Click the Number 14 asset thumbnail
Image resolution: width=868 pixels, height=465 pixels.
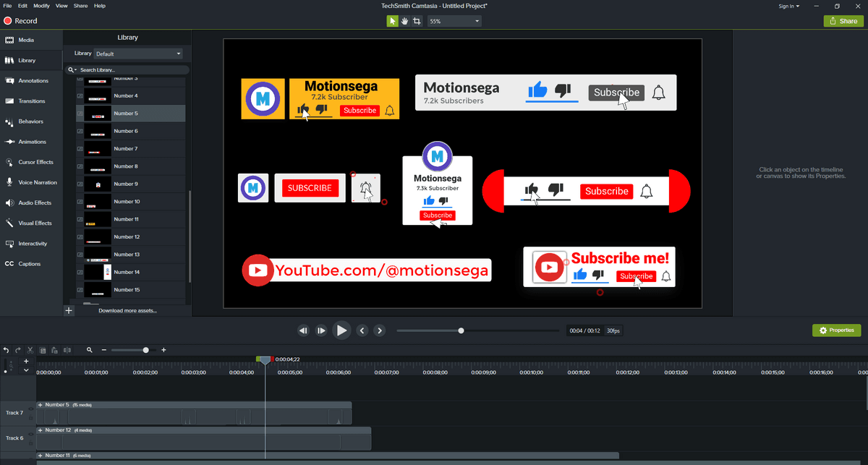(97, 272)
